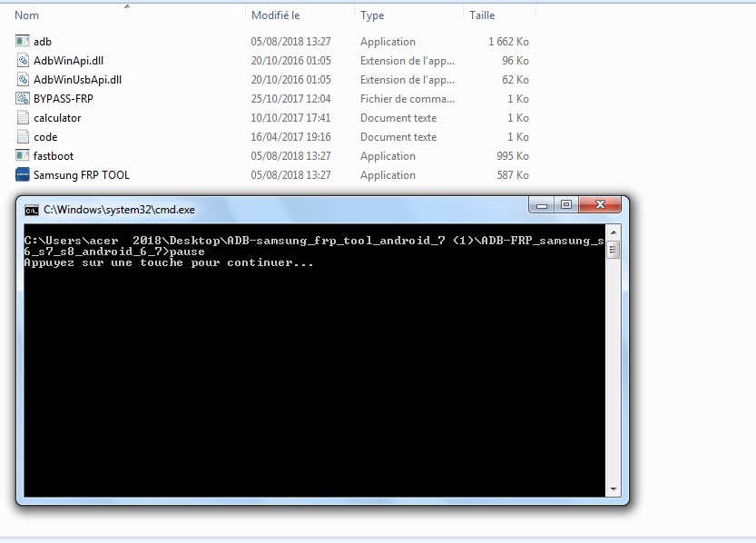Select the AdbWinUsbApi.dll file icon
The image size is (756, 543).
click(x=21, y=79)
